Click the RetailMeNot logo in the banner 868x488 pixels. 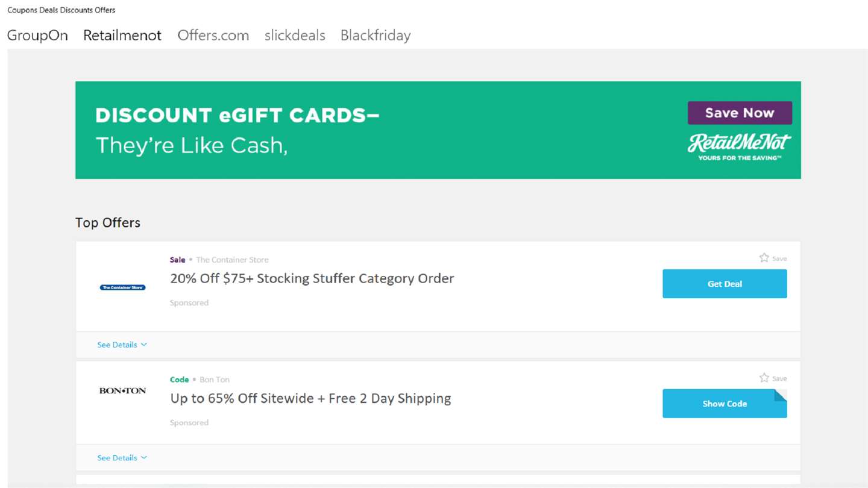coord(740,146)
